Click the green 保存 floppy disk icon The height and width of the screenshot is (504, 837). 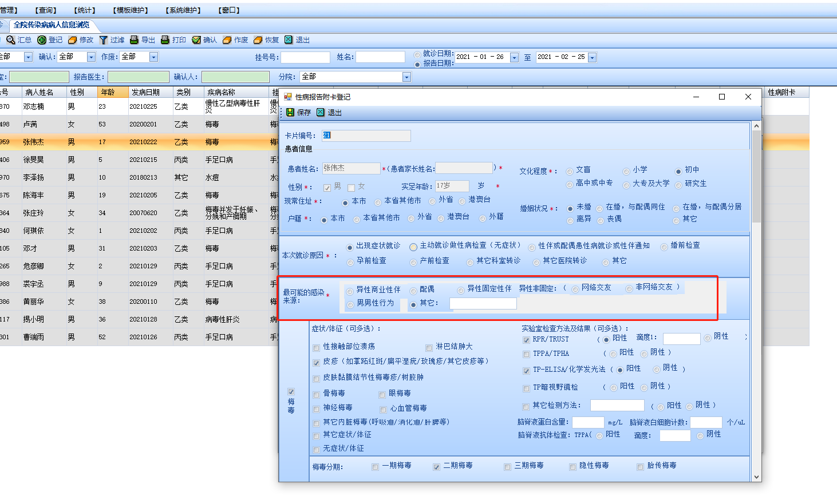pyautogui.click(x=290, y=113)
